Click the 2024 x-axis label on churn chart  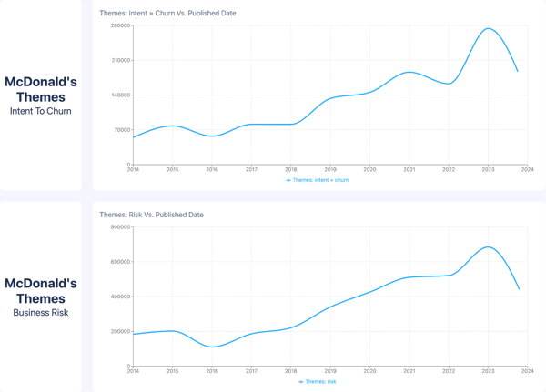[x=527, y=170]
